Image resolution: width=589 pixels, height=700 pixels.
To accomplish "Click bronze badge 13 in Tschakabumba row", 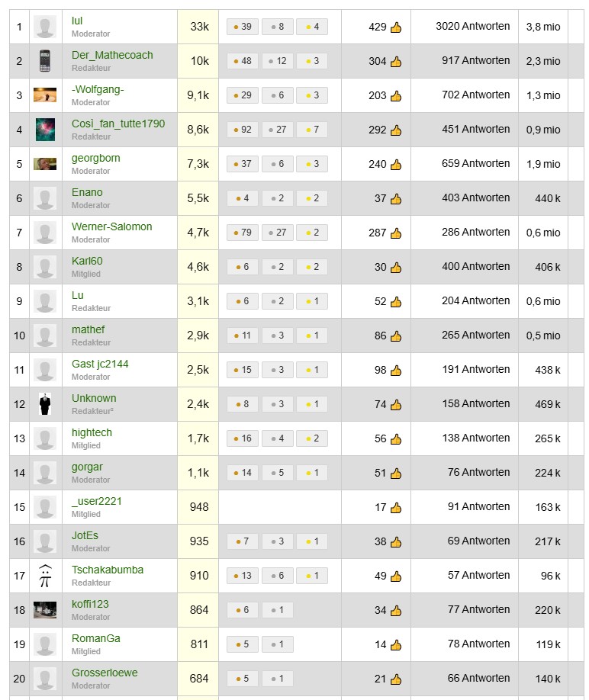I will (243, 576).
